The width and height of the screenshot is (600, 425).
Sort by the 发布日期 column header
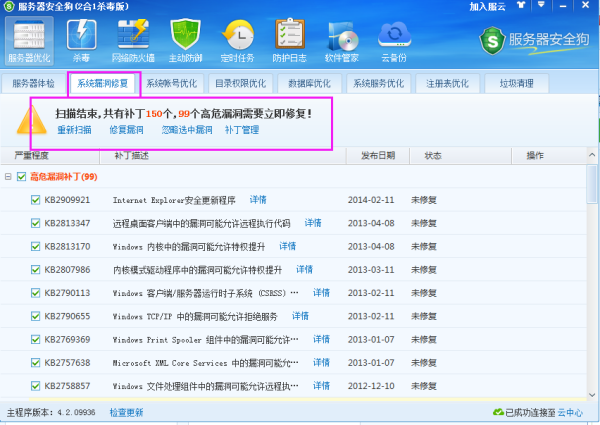point(378,156)
